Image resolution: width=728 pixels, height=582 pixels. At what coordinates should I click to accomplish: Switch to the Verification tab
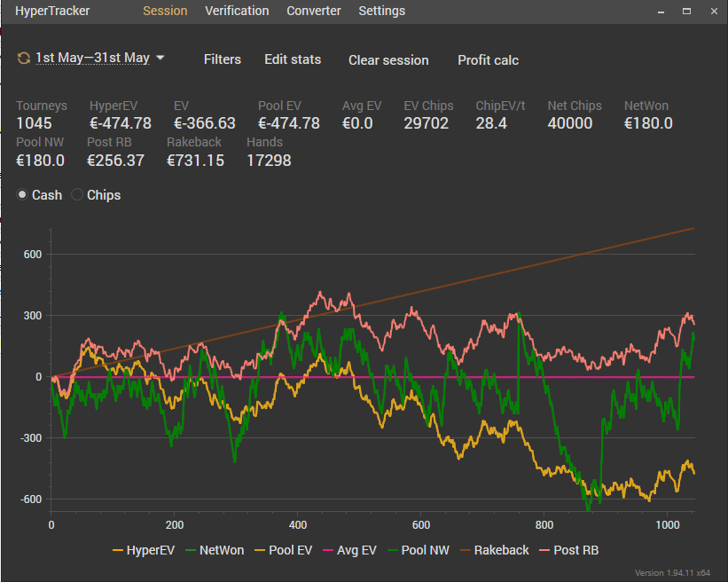click(x=237, y=11)
